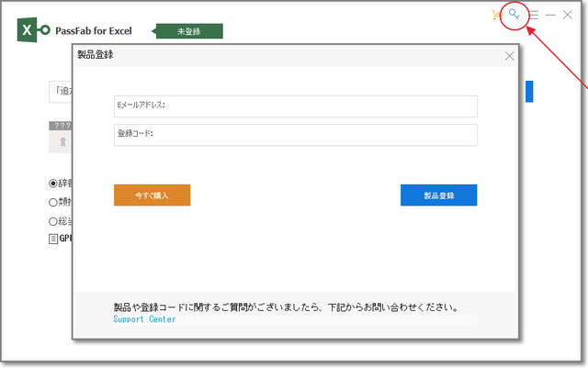Image resolution: width=588 pixels, height=368 pixels.
Task: Open the Support Center link
Action: point(144,319)
